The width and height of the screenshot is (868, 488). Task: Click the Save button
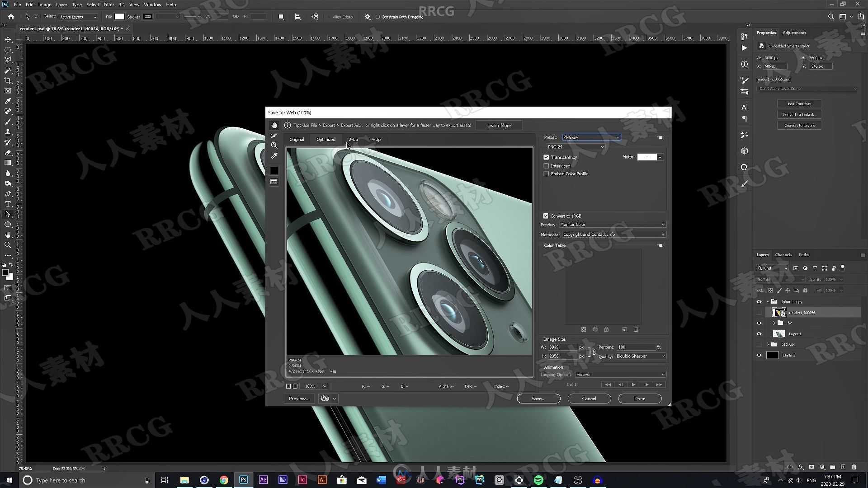pyautogui.click(x=537, y=398)
